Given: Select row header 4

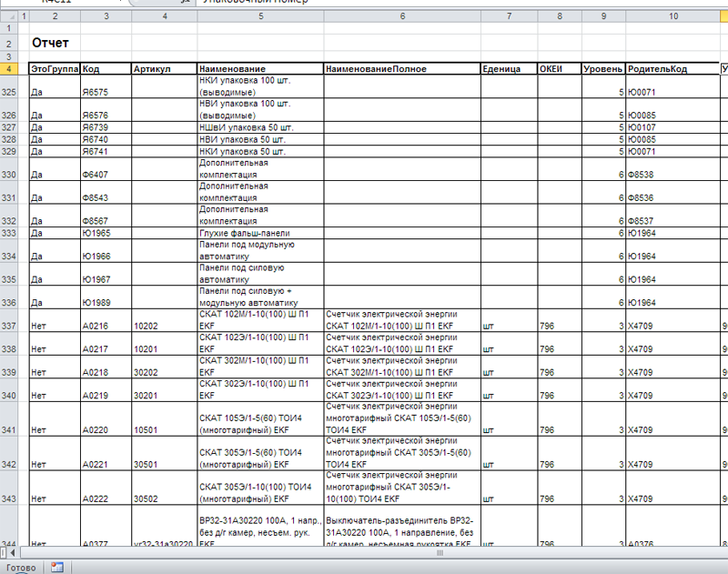Looking at the screenshot, I should [x=8, y=68].
